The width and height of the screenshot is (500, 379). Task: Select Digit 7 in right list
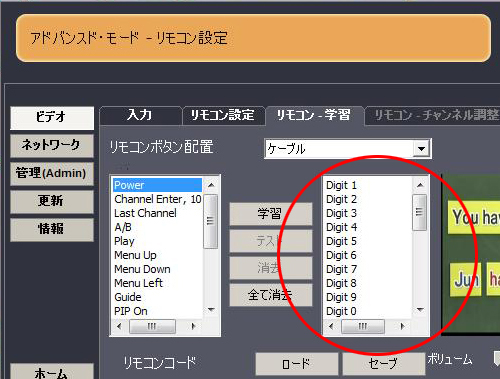pos(368,269)
